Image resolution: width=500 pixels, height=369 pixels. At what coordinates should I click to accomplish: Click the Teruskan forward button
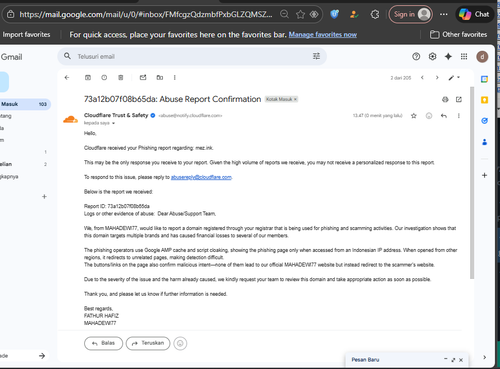pos(148,343)
